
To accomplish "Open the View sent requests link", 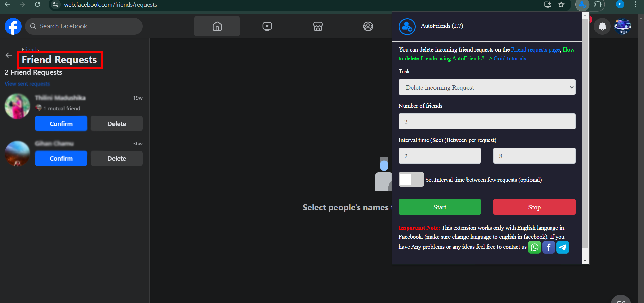I will pos(27,84).
